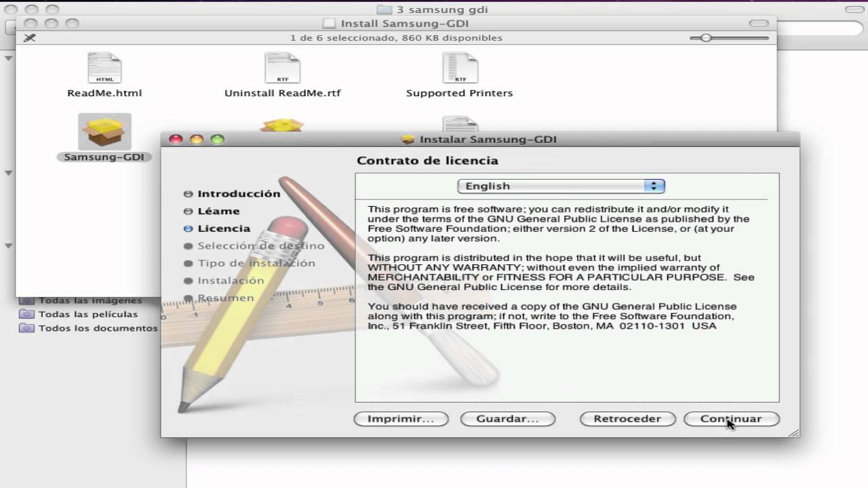This screenshot has height=488, width=868.
Task: Click the Install Samsung-GDI toolbar pill button
Action: pos(758,24)
